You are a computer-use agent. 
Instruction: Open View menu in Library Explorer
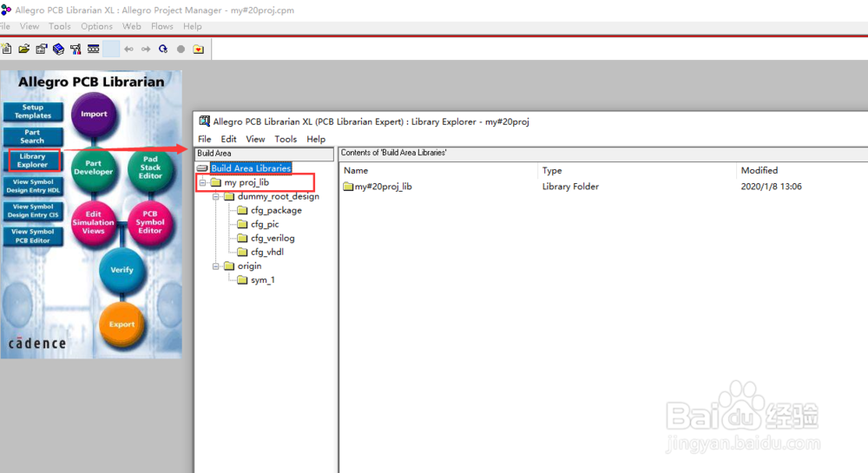(x=255, y=139)
